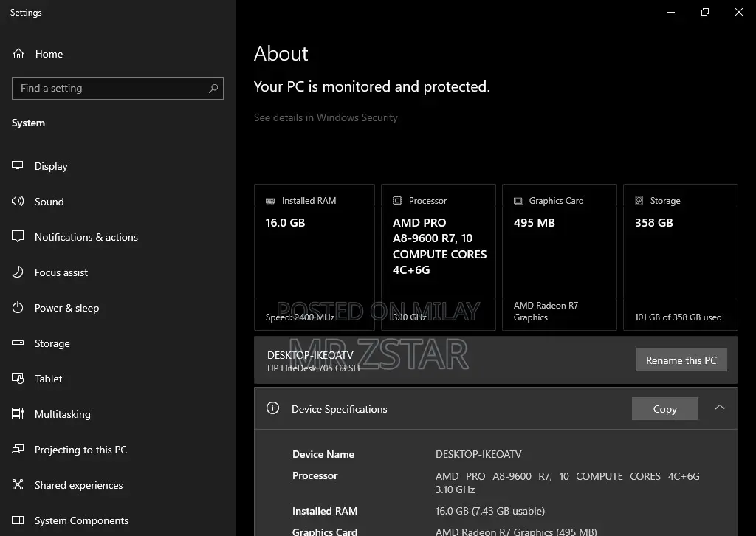Click the Storage drive icon in sidebar

coord(18,343)
